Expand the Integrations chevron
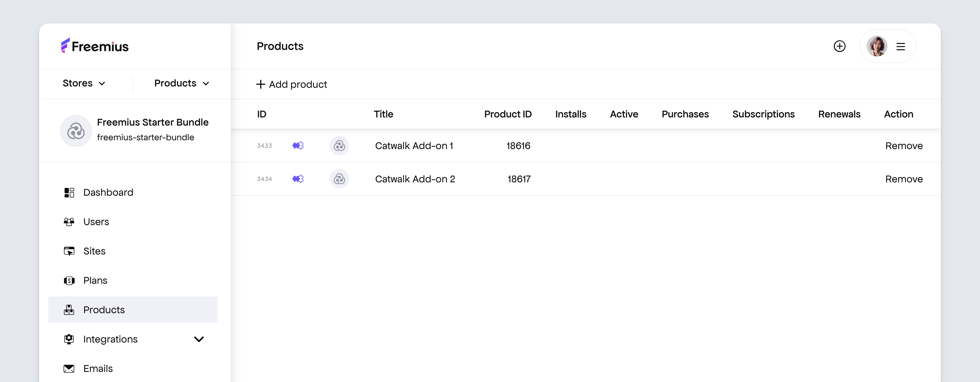This screenshot has height=382, width=980. 199,339
